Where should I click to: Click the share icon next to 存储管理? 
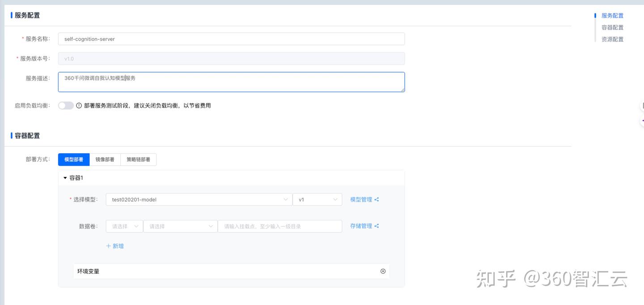point(377,226)
